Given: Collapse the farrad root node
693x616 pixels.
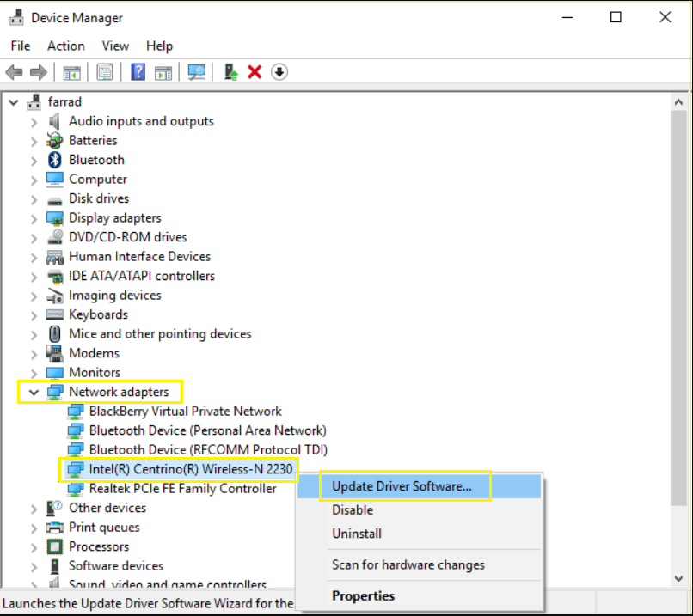Looking at the screenshot, I should pyautogui.click(x=14, y=103).
